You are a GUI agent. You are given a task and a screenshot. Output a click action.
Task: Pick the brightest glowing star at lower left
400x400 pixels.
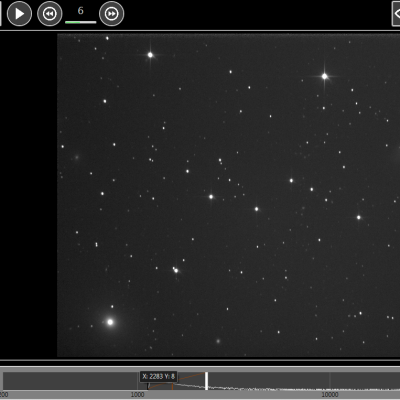point(110,322)
